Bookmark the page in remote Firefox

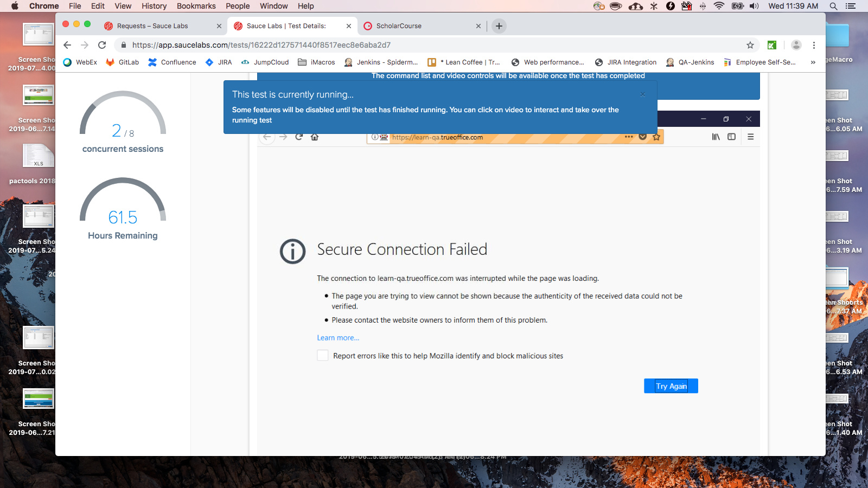pos(656,137)
